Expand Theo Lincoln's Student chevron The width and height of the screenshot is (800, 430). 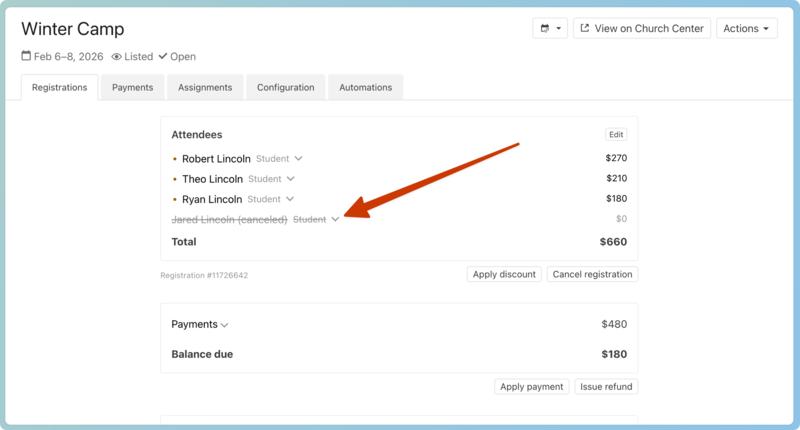(291, 179)
